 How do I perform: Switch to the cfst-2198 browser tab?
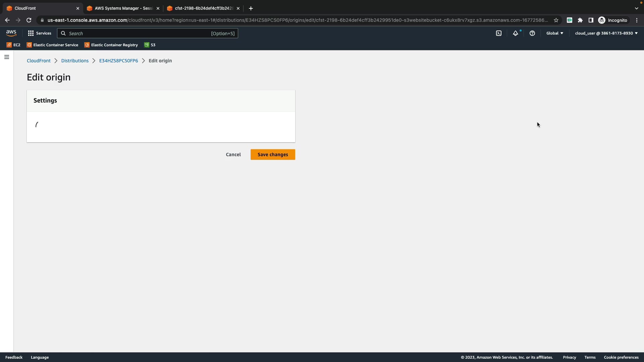203,8
